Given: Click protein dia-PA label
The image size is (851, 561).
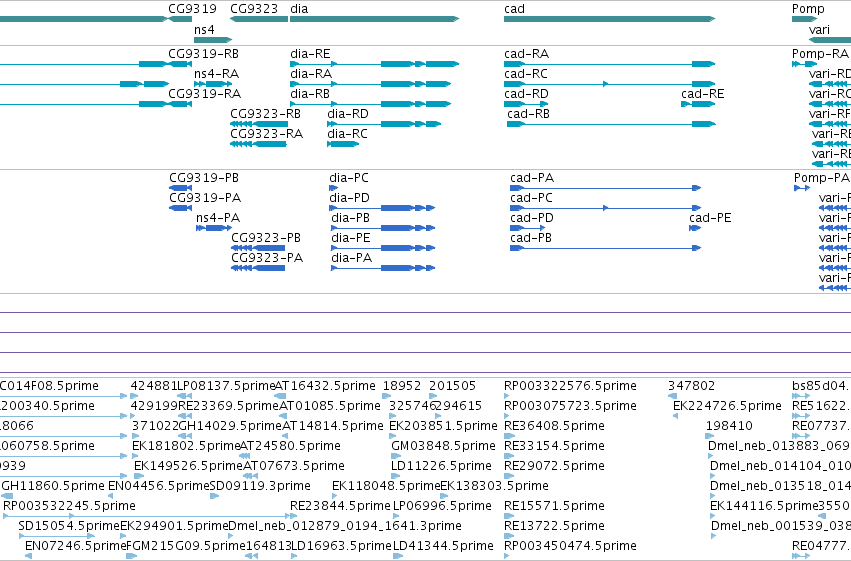Looking at the screenshot, I should coord(352,258).
